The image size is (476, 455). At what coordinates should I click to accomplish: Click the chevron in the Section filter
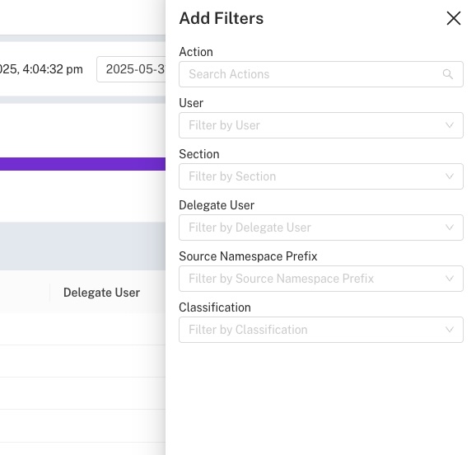(x=450, y=176)
